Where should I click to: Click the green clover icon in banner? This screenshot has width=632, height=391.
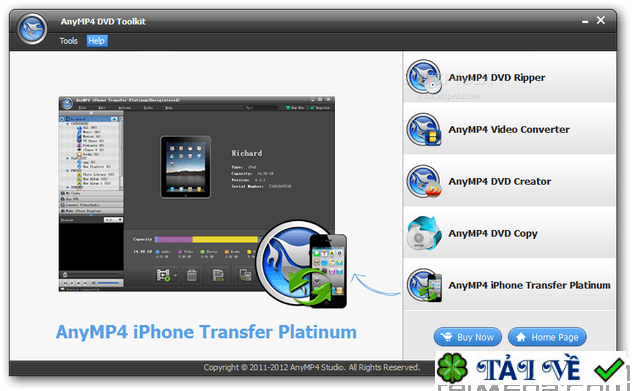pyautogui.click(x=452, y=368)
